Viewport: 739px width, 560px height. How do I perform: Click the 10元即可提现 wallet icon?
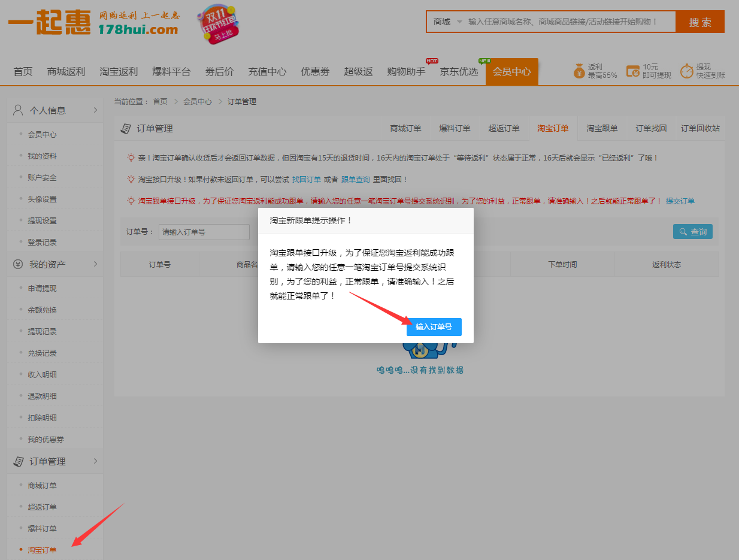tap(632, 71)
